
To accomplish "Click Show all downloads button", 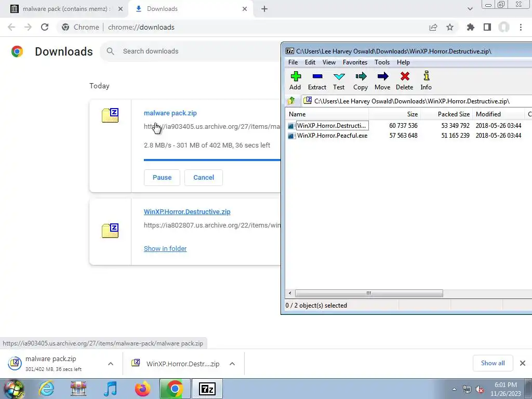I will [493, 363].
